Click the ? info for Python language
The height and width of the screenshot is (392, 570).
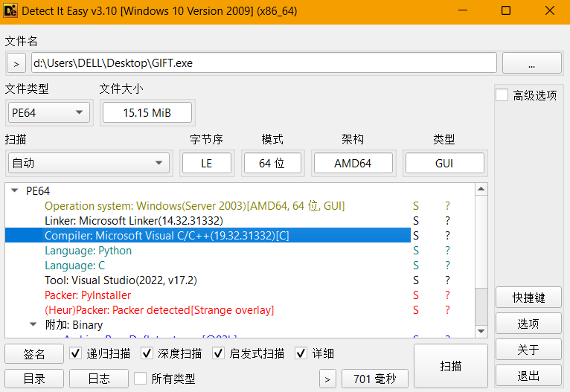[x=447, y=251]
